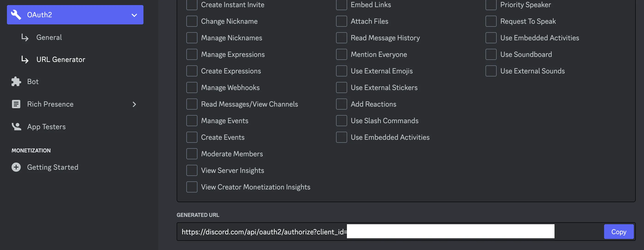
Task: Click the arrow icon beside URL Generator
Action: [x=25, y=59]
